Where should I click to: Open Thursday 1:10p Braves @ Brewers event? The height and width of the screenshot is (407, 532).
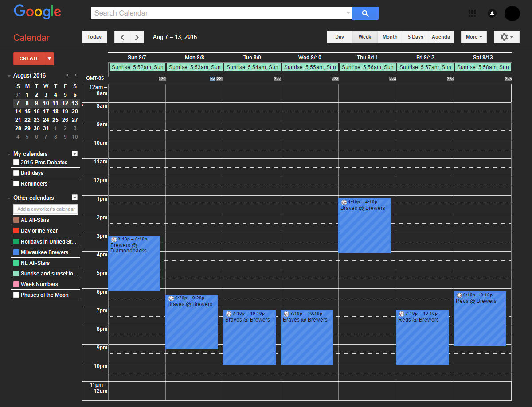[x=365, y=226]
